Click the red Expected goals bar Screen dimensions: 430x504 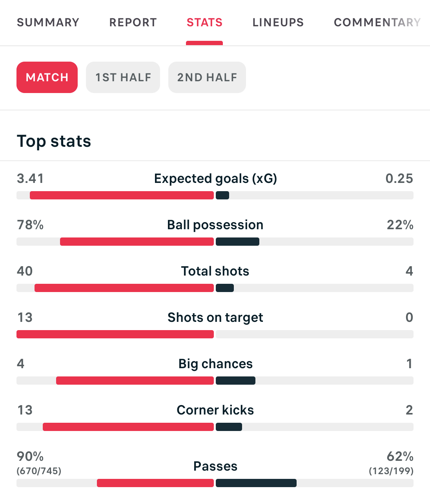tap(122, 195)
